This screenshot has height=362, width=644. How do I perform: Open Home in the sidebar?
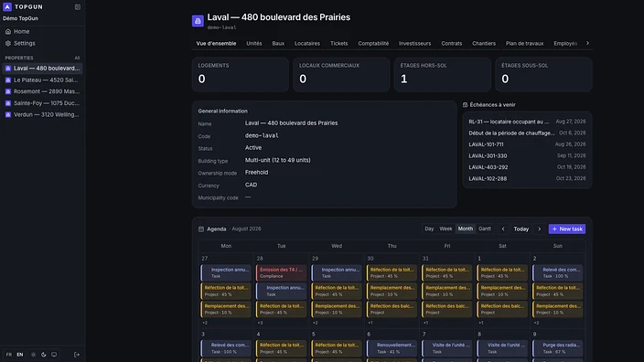click(x=42, y=32)
